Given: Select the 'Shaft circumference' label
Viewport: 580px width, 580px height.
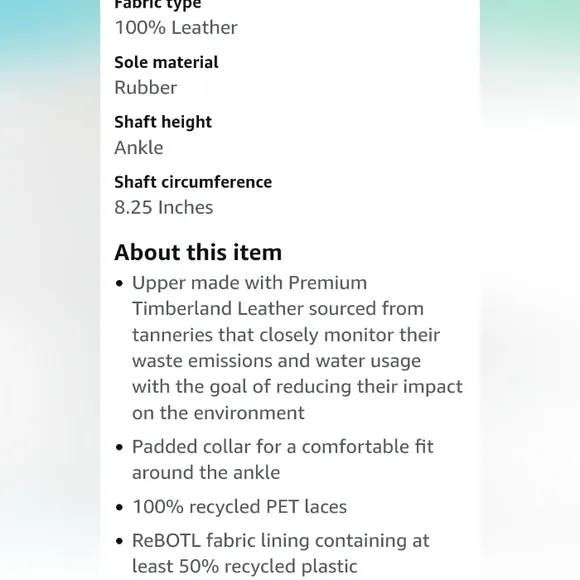Looking at the screenshot, I should 193,182.
